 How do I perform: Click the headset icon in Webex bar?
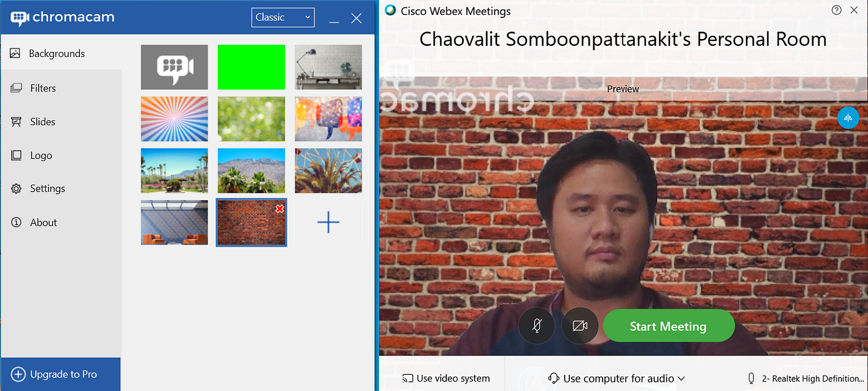click(x=554, y=378)
